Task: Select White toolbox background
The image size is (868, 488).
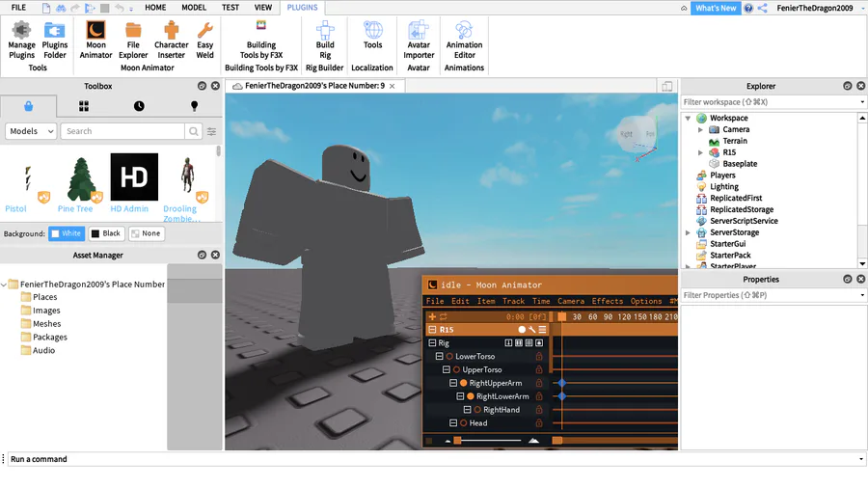Action: point(67,233)
